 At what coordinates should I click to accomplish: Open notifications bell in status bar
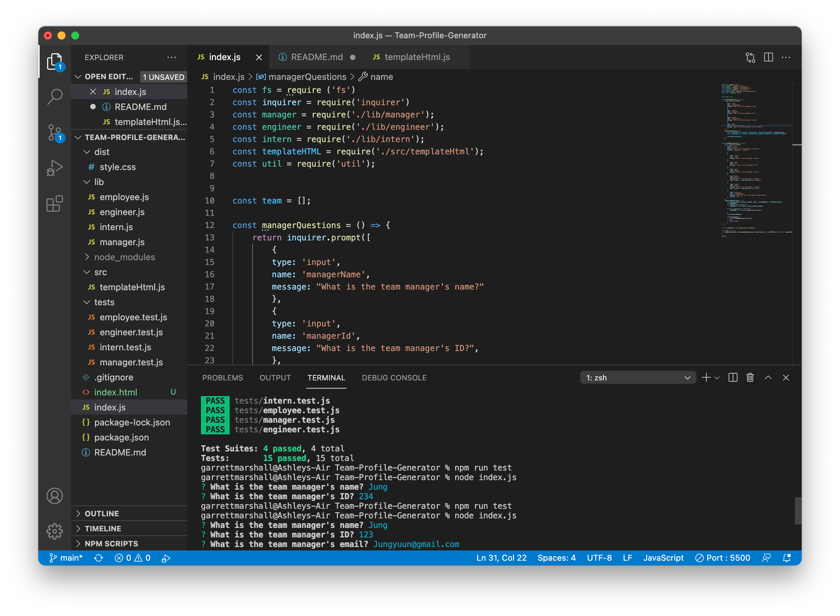[787, 558]
